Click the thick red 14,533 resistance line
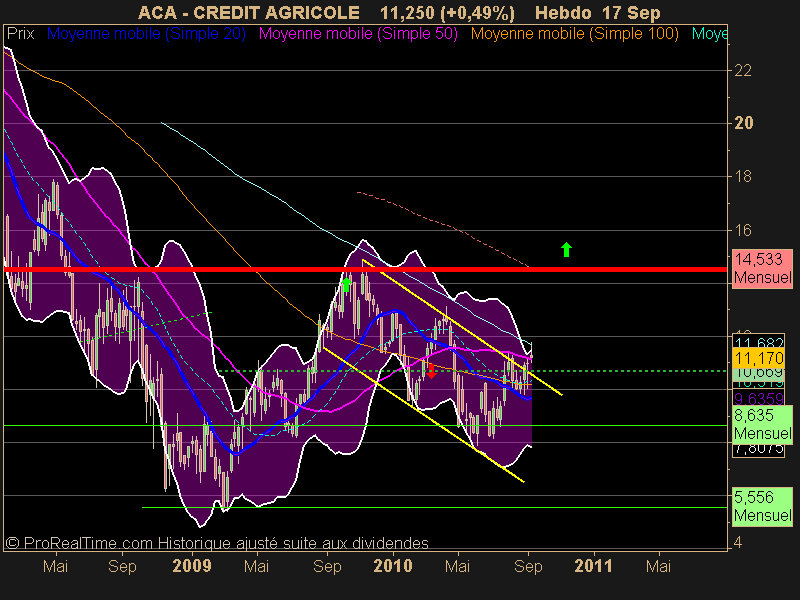Image resolution: width=800 pixels, height=600 pixels. tap(365, 269)
